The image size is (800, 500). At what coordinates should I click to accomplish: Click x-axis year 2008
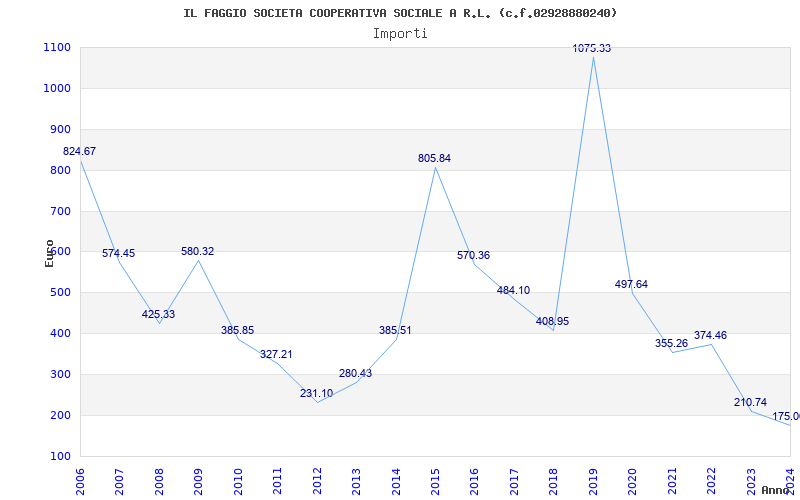[x=159, y=481]
